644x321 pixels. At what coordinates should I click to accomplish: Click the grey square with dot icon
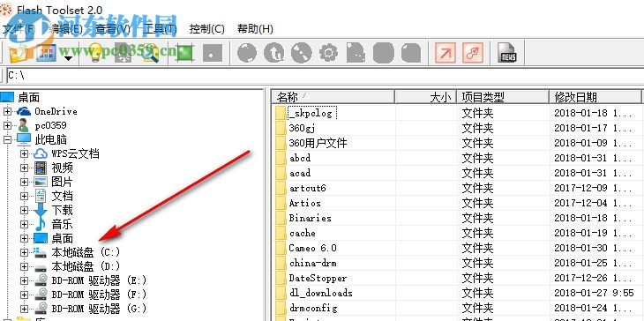(212, 54)
